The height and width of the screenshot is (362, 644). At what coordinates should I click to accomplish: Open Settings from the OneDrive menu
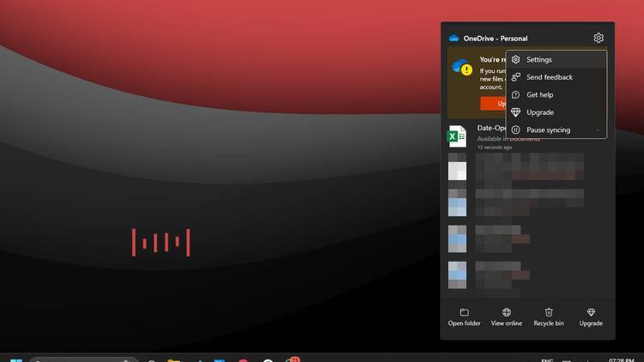tap(539, 60)
